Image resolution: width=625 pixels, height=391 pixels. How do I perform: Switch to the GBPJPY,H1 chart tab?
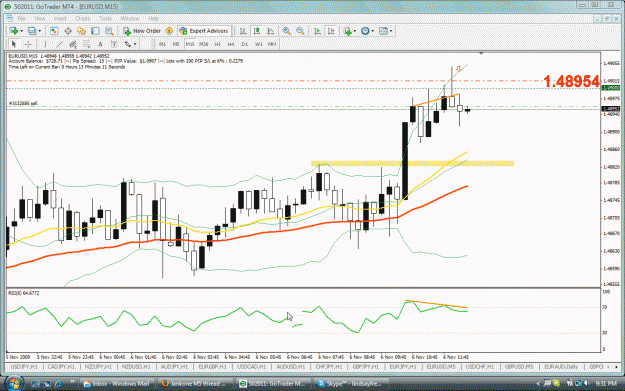point(366,366)
